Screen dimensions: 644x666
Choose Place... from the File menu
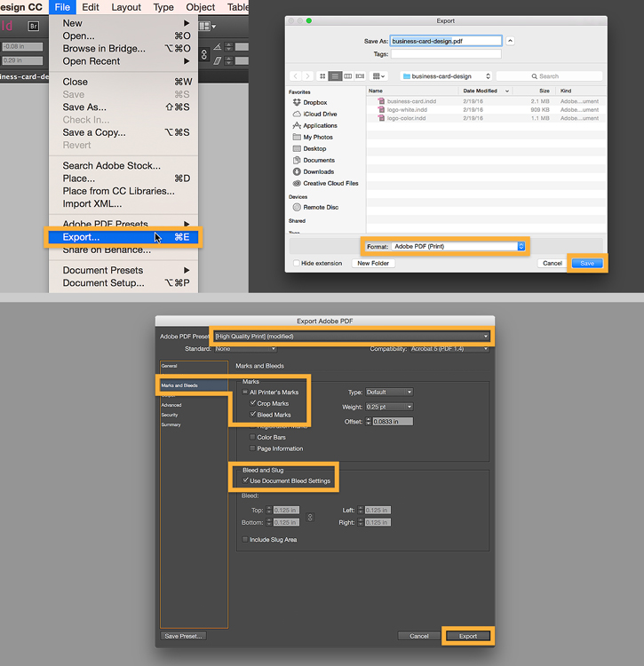(x=123, y=178)
